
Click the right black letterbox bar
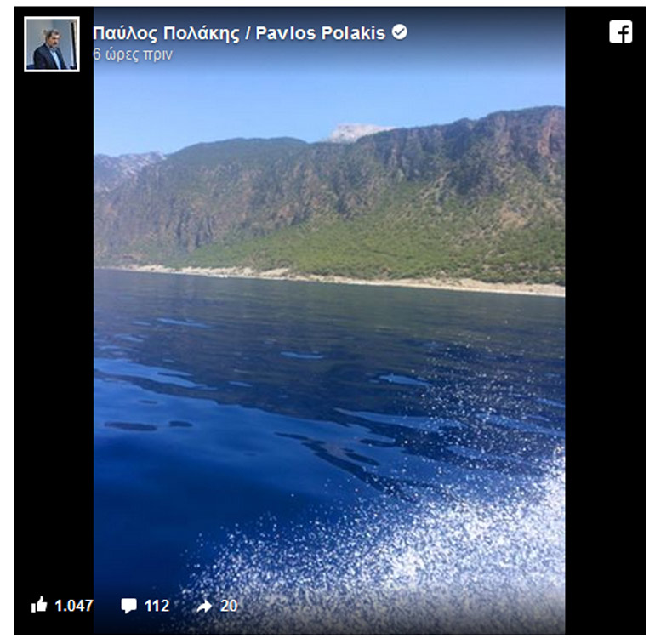[x=605, y=340]
